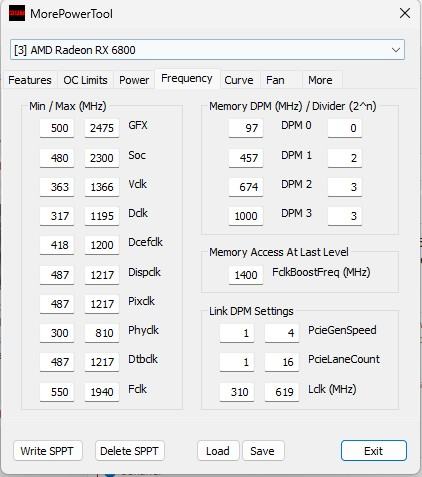Edit the Pixclk minimum field
The image size is (422, 477).
[57, 304]
